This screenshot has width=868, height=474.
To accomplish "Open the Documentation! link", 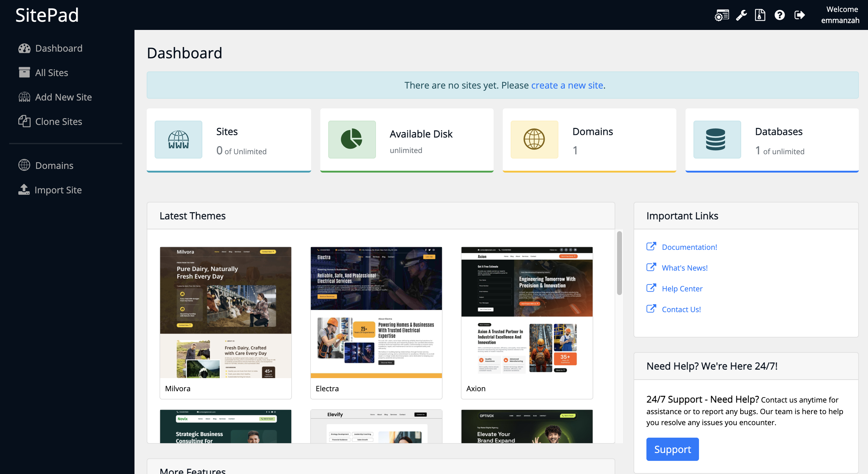I will 689,247.
